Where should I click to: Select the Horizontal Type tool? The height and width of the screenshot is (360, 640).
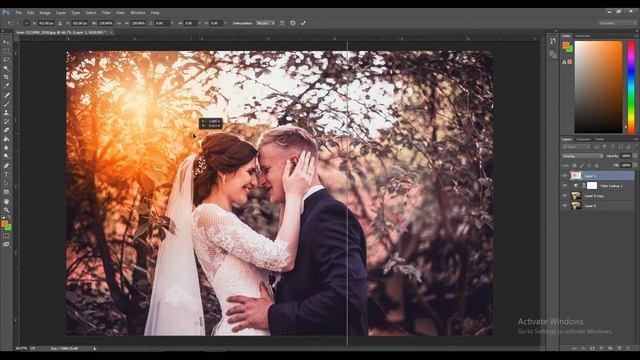6,174
